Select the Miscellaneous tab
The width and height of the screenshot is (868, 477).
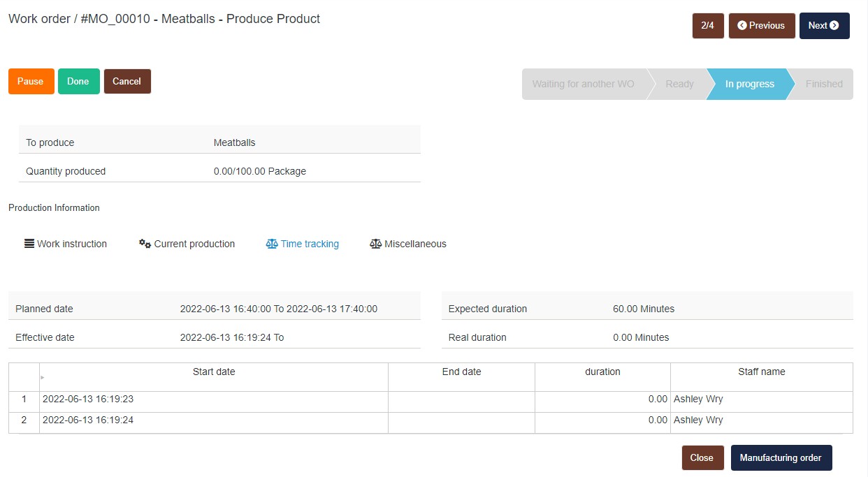coord(415,244)
